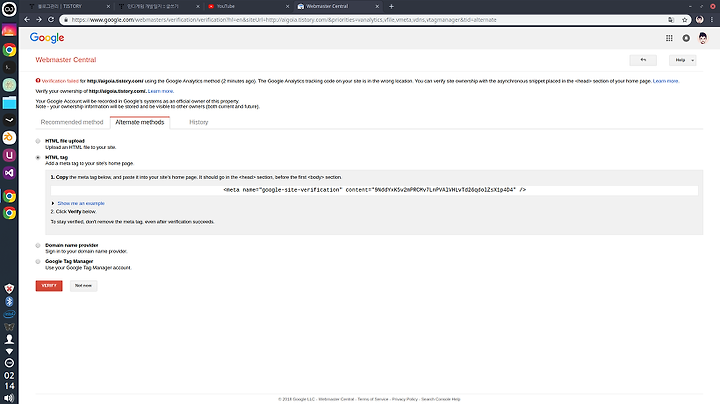720x404 pixels.
Task: Select Recommended method tab
Action: 72,122
